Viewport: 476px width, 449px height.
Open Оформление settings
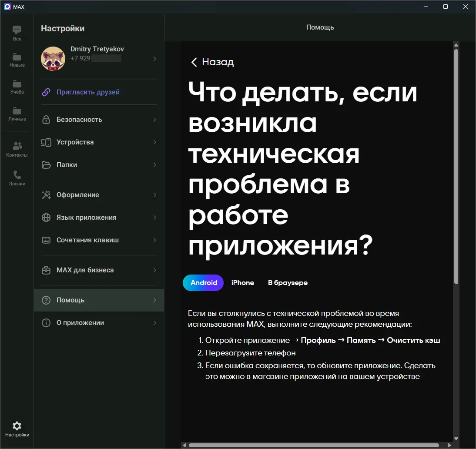(99, 195)
